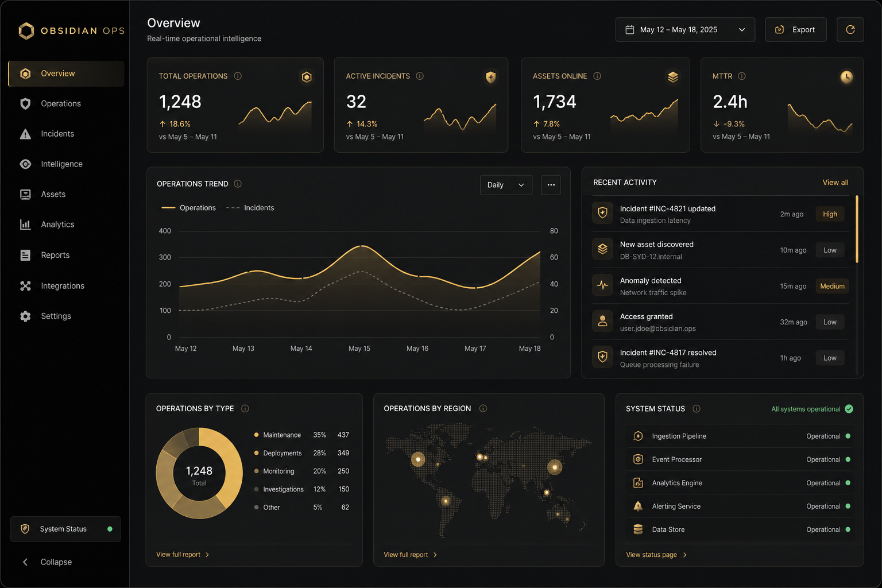Click the Obsidian Ops hexagon logo
The image size is (882, 588).
[26, 30]
